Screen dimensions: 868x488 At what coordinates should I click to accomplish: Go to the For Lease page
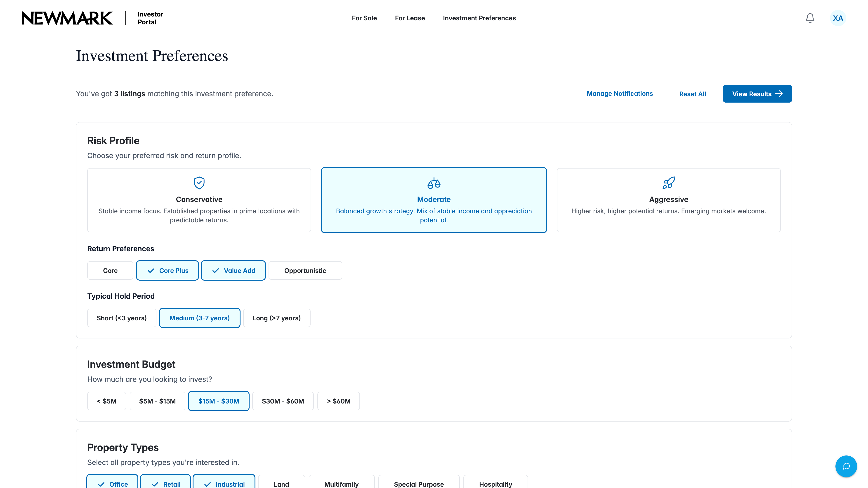coord(410,18)
